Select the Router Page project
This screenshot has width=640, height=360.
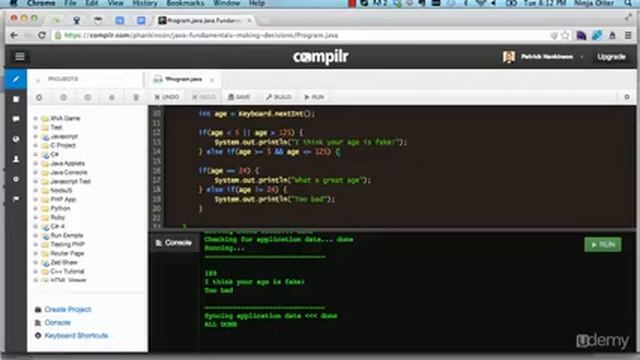(67, 253)
